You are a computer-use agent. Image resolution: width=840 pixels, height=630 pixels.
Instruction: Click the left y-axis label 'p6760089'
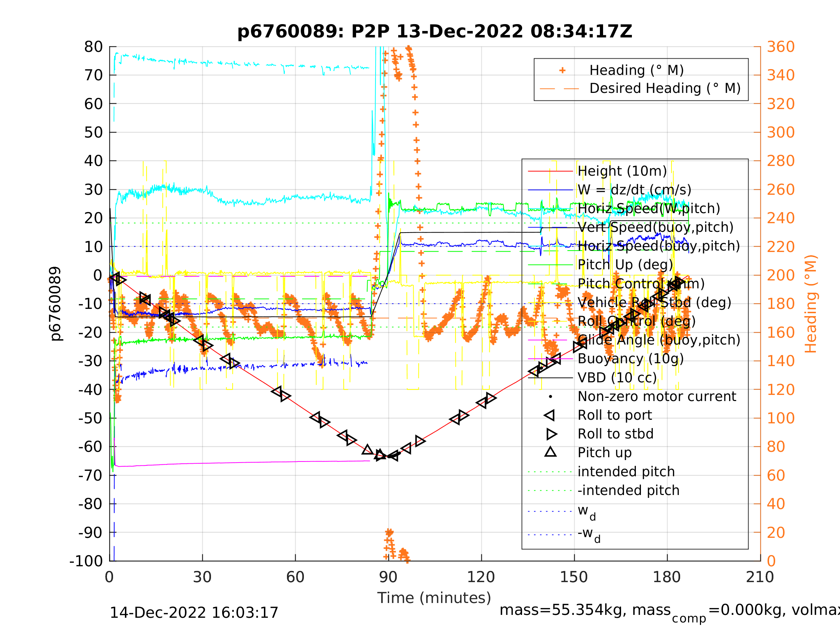(x=55, y=304)
